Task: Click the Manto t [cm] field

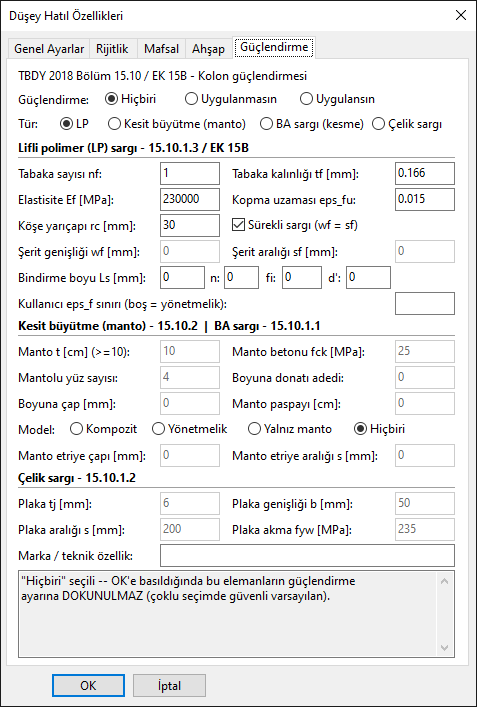Action: (190, 351)
